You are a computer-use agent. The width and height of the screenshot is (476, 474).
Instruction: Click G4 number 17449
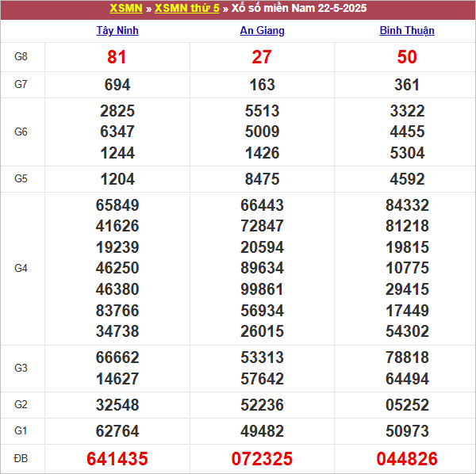pos(408,311)
